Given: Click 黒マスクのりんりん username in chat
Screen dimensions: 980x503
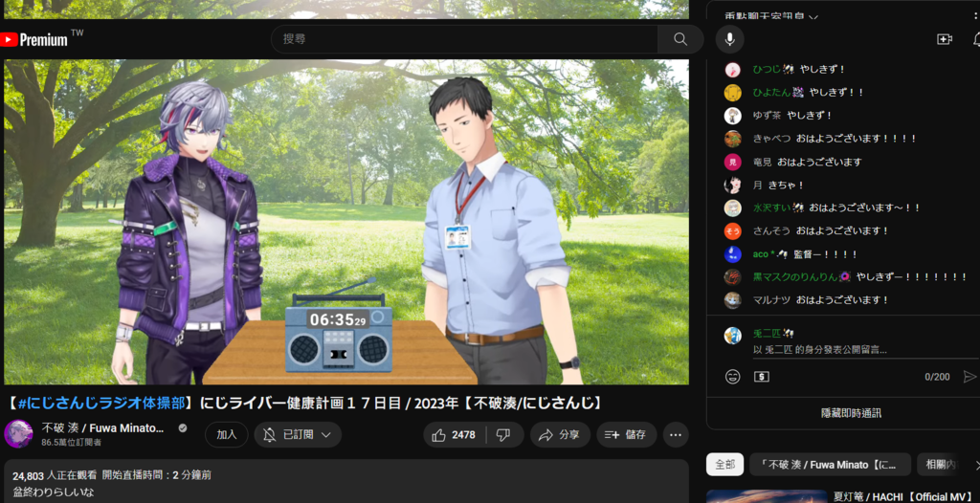Looking at the screenshot, I should click(x=795, y=276).
